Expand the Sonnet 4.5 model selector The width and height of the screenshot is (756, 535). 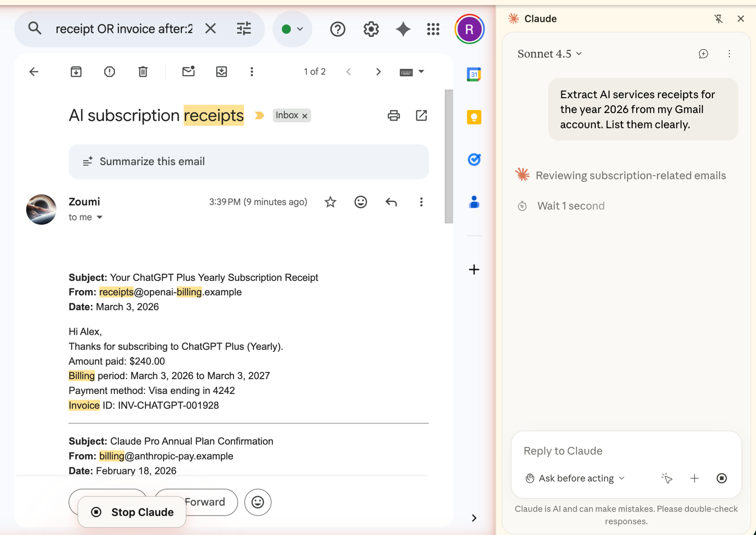point(550,54)
